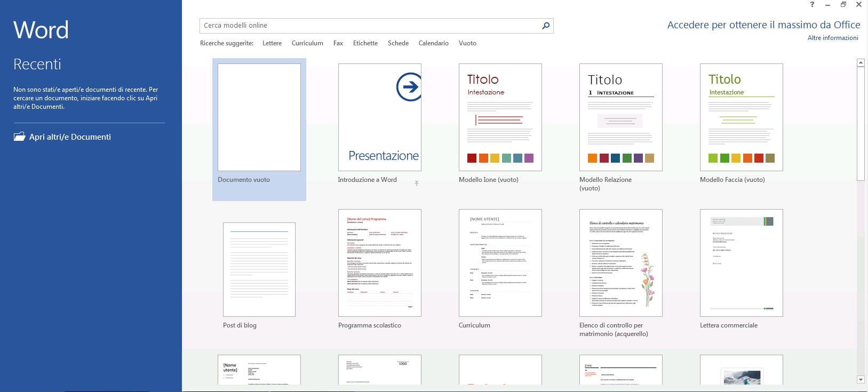Click Accedere per ottenere il massimo da Office
The width and height of the screenshot is (868, 392).
(763, 25)
